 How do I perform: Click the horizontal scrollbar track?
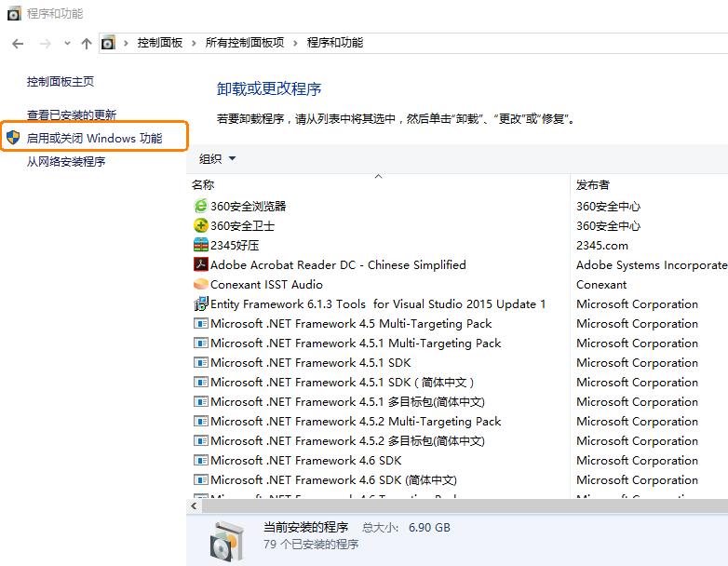[465, 505]
